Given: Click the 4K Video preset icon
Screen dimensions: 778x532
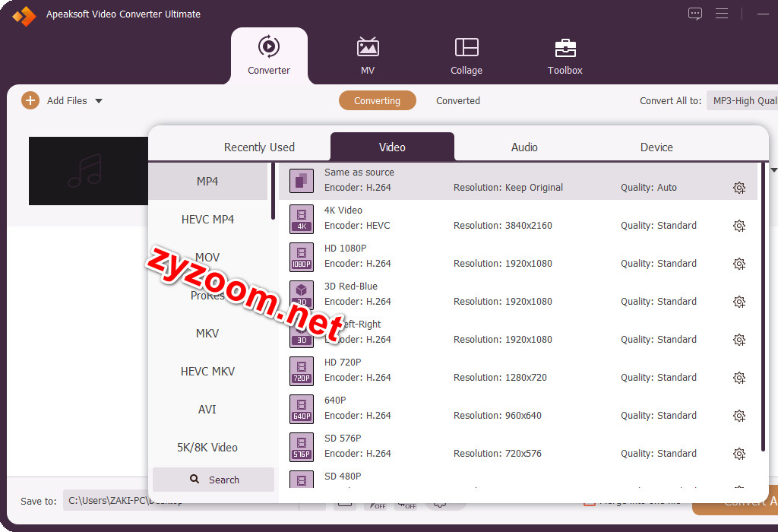Looking at the screenshot, I should 302,219.
